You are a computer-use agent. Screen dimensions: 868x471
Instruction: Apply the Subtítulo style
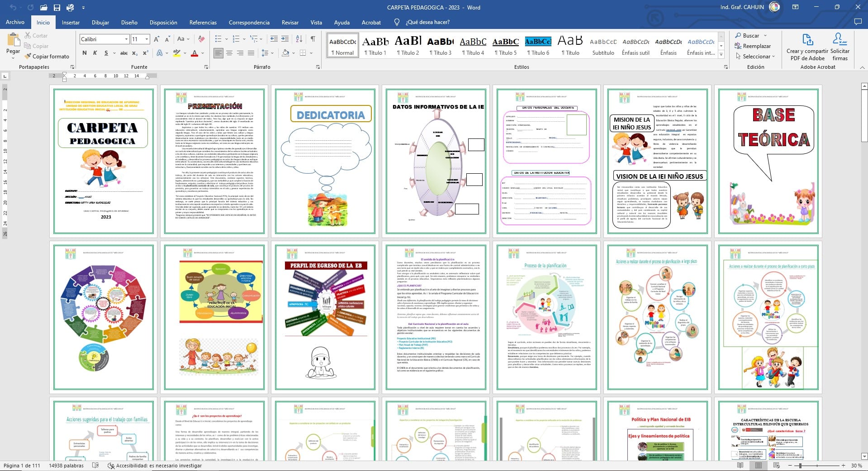tap(603, 45)
